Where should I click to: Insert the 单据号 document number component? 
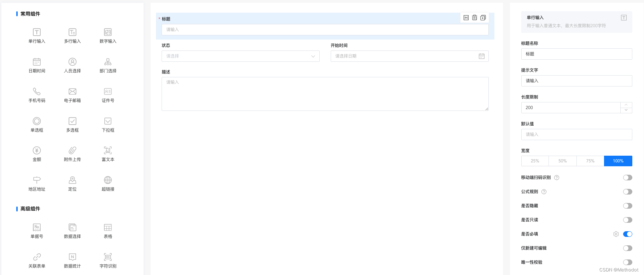37,231
